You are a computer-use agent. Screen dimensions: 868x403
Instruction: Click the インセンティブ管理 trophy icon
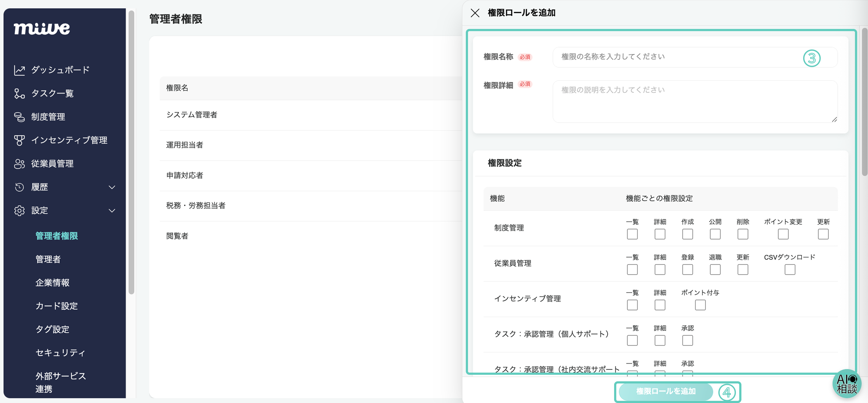click(19, 140)
